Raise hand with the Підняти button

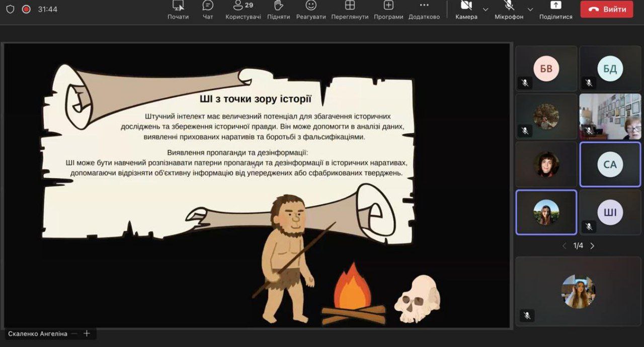[x=278, y=10]
